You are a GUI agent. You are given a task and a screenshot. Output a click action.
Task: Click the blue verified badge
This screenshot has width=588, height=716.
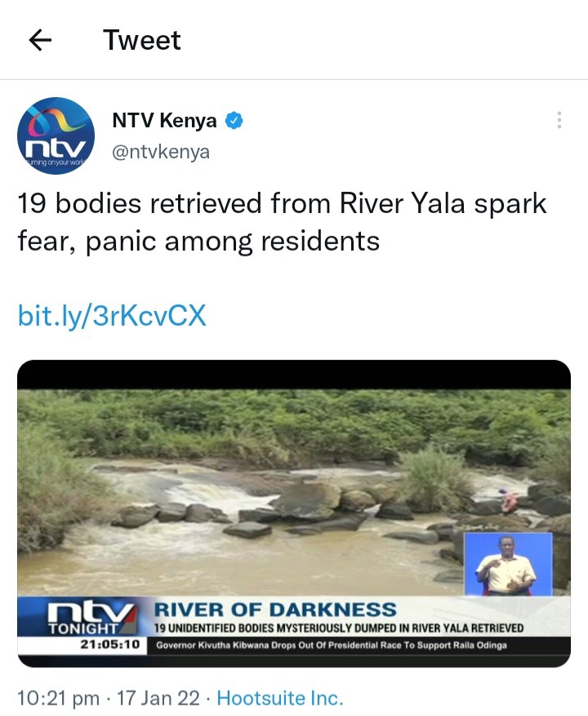pyautogui.click(x=234, y=121)
